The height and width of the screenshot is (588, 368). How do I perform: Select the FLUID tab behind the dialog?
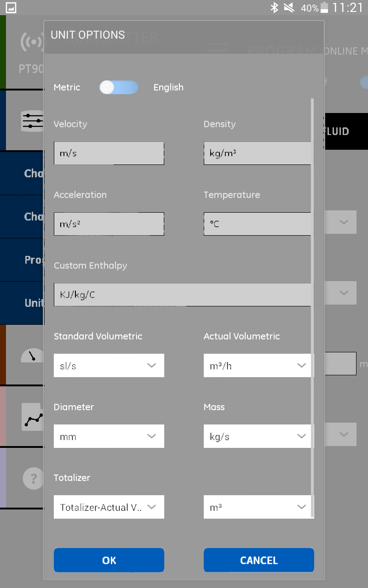pos(346,131)
